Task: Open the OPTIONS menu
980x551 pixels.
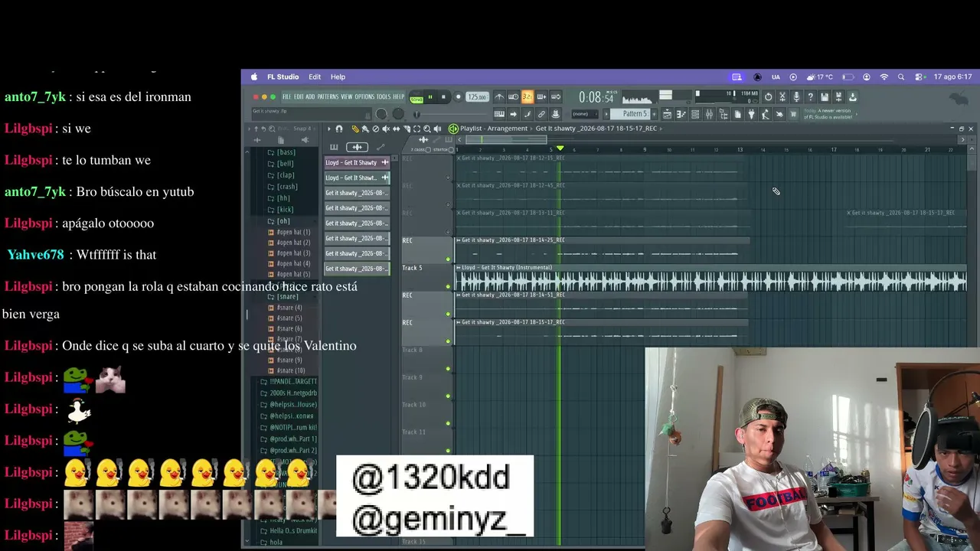Action: [364, 97]
